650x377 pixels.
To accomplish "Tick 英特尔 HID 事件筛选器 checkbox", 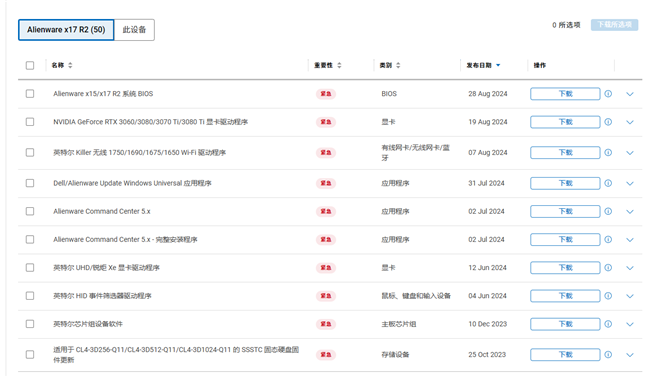I will [x=30, y=296].
